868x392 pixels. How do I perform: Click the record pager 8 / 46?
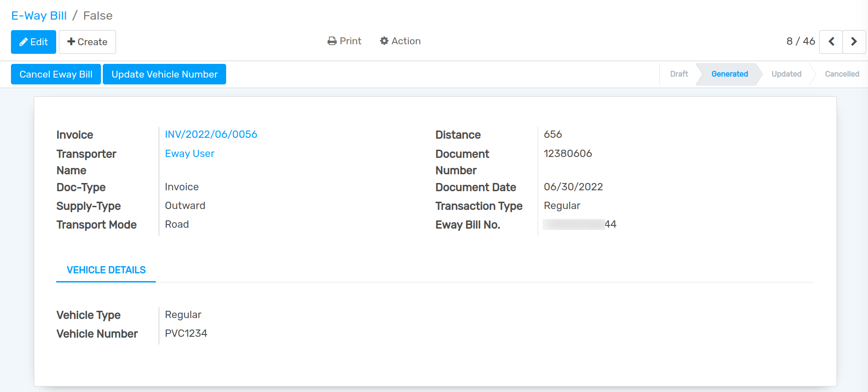(800, 42)
